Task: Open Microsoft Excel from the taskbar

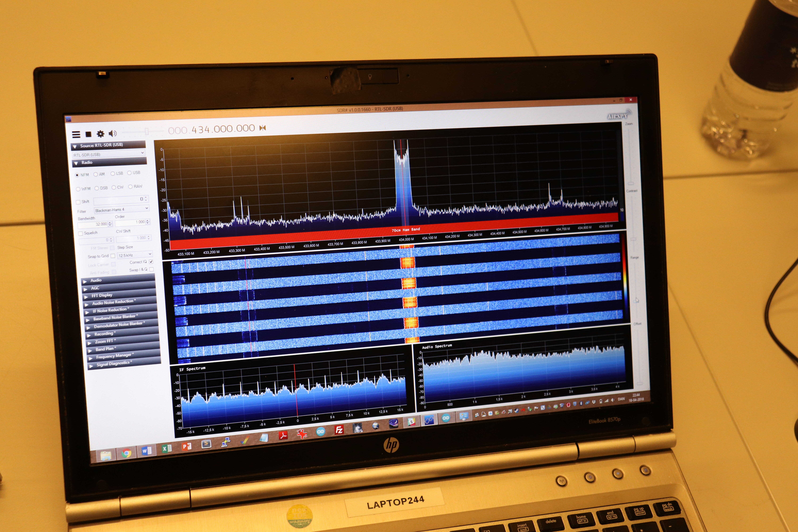Action: [167, 448]
